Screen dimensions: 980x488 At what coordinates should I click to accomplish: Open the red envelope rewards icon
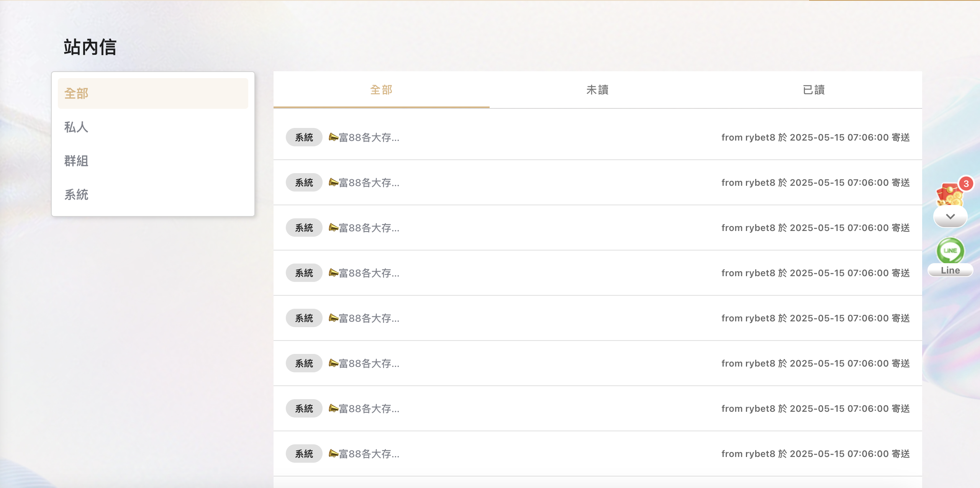coord(949,195)
